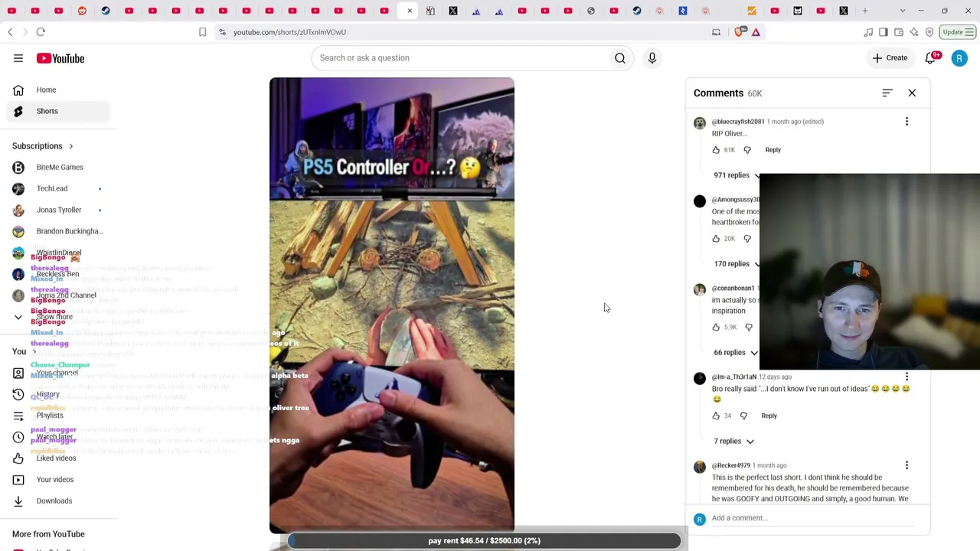Open the Jonas Tyroller channel
The height and width of the screenshot is (551, 980).
tap(58, 210)
